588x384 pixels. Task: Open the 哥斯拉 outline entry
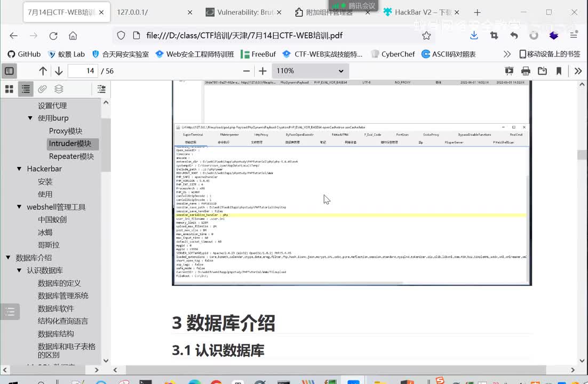pyautogui.click(x=49, y=245)
